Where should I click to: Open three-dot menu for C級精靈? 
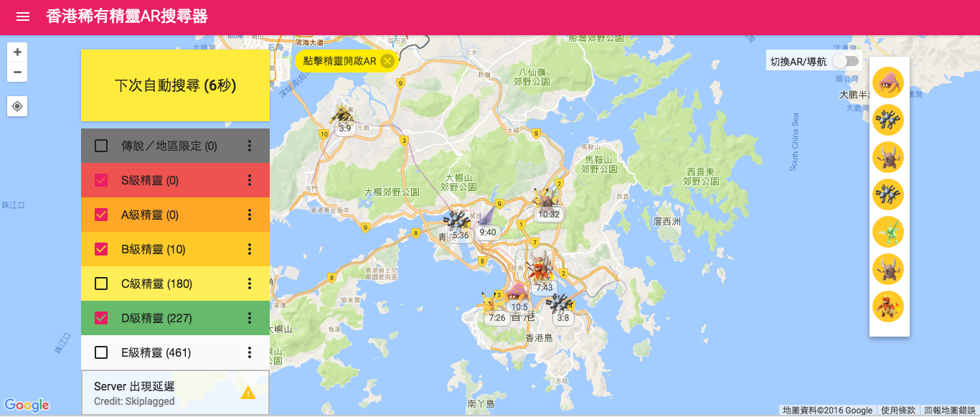pyautogui.click(x=250, y=284)
